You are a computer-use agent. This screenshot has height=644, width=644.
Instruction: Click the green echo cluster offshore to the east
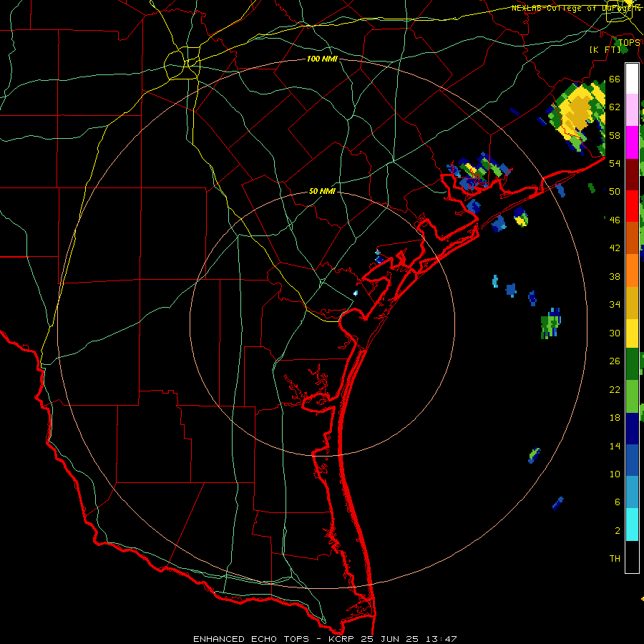pos(550,324)
